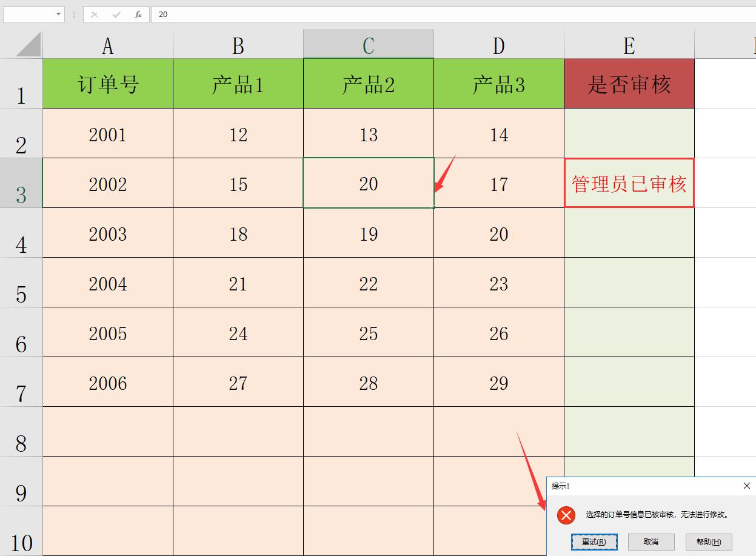Select row 3 header
756x556 pixels.
coord(21,184)
